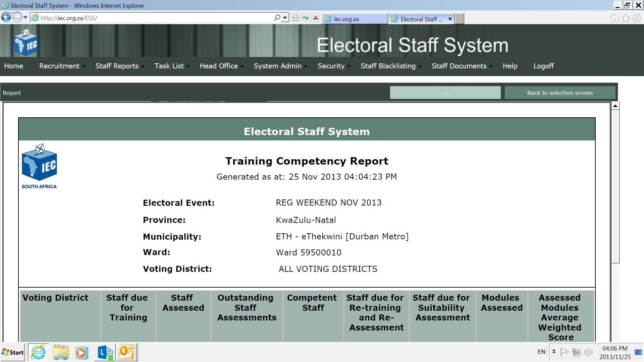Click the compatibility view icon
The image size is (644, 362).
tap(295, 18)
